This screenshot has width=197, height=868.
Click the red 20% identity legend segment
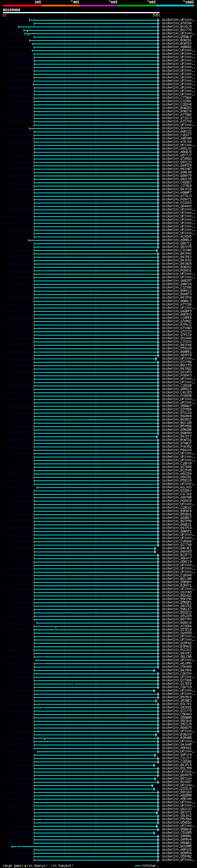pos(22,6)
